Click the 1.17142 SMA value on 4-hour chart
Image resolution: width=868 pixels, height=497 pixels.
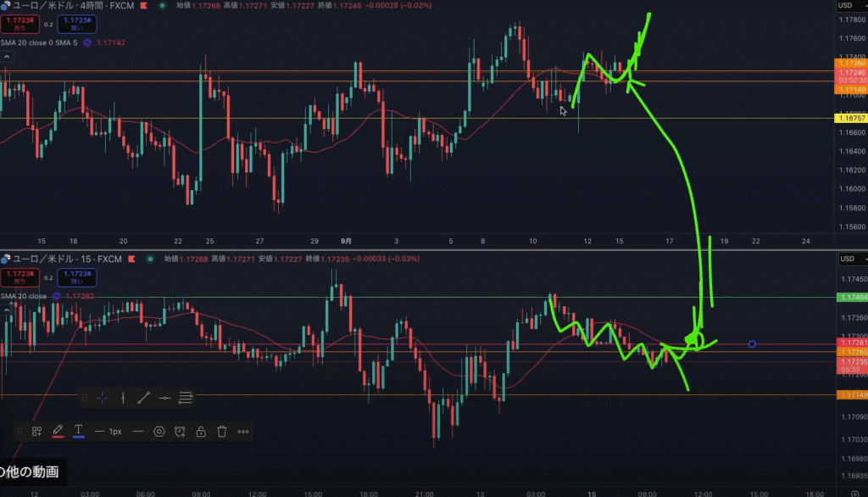pos(111,42)
